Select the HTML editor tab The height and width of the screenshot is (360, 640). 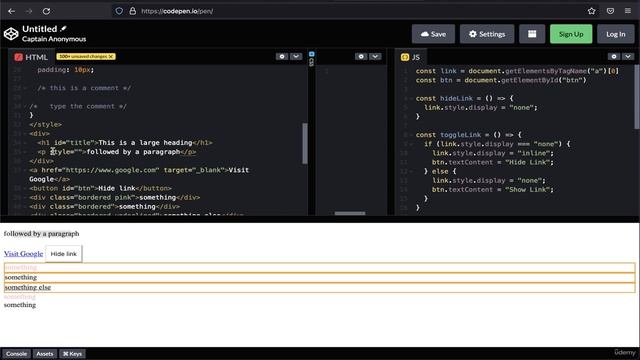[31, 57]
